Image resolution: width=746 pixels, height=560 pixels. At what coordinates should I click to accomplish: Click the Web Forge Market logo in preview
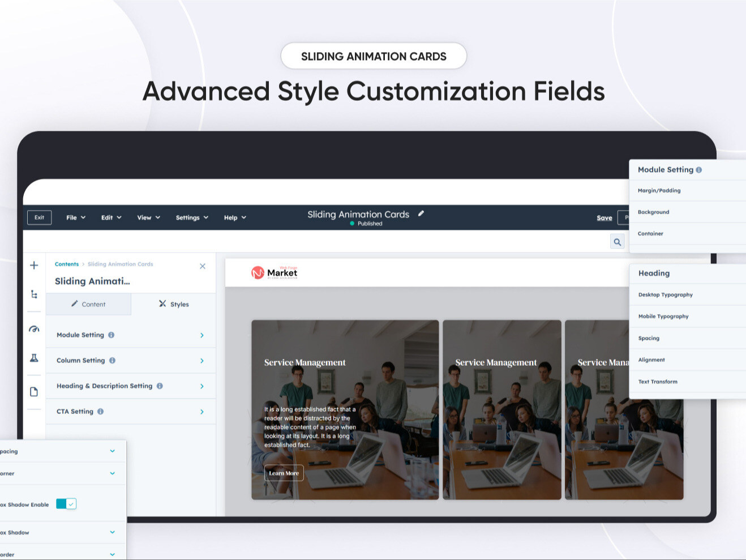[275, 272]
